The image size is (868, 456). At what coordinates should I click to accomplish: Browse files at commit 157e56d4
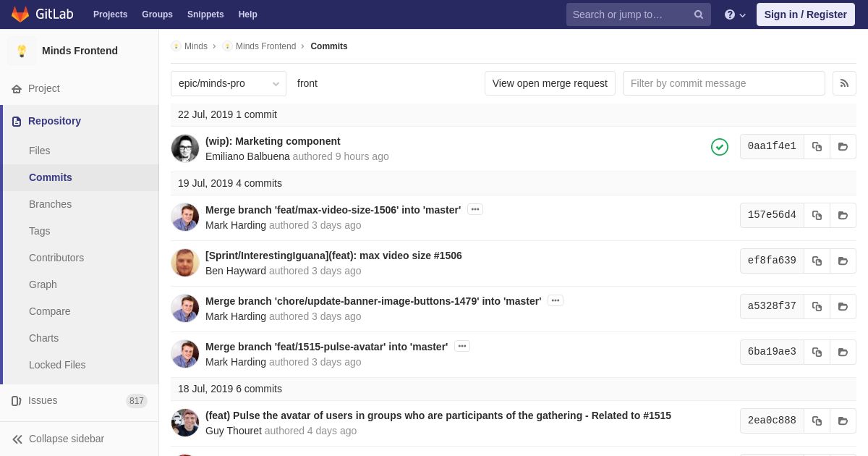pyautogui.click(x=843, y=215)
